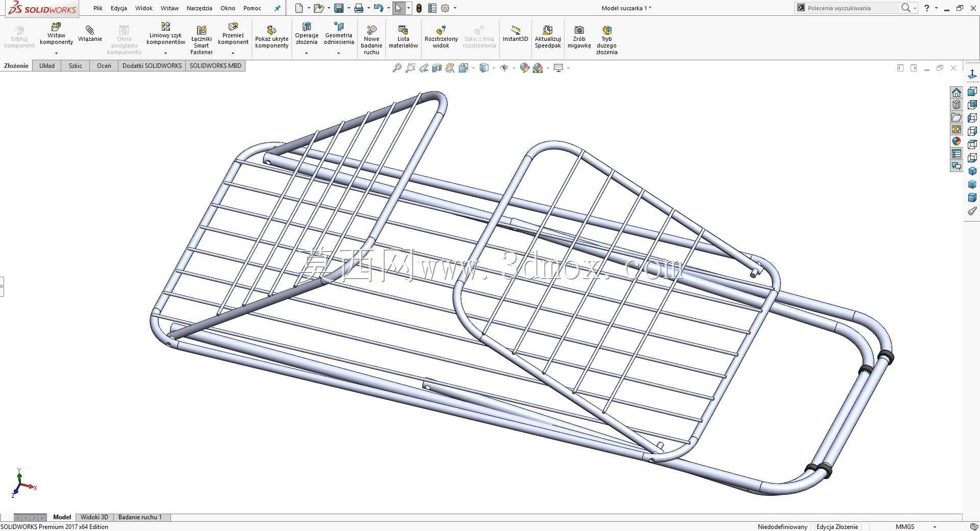Open Design Library books icon
The width and height of the screenshot is (980, 531).
click(957, 105)
